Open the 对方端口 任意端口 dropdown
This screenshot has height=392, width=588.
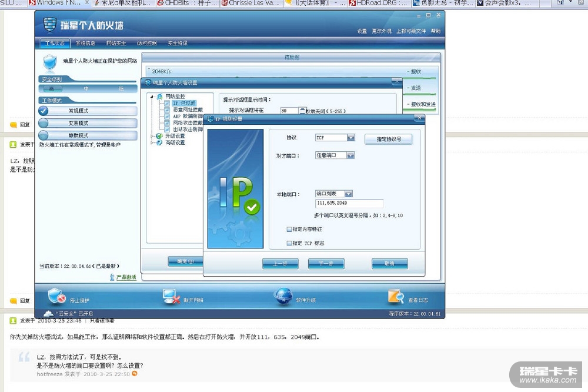tap(350, 155)
